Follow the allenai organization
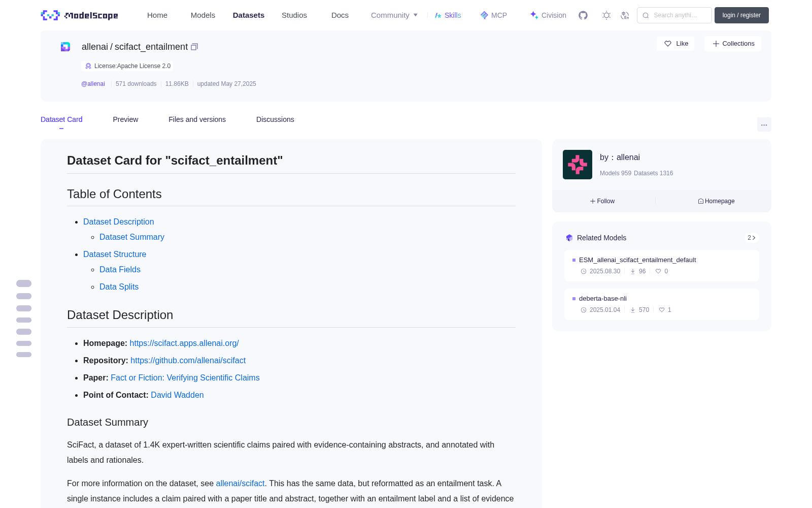Screen dimensions: 812x508 click(x=602, y=201)
